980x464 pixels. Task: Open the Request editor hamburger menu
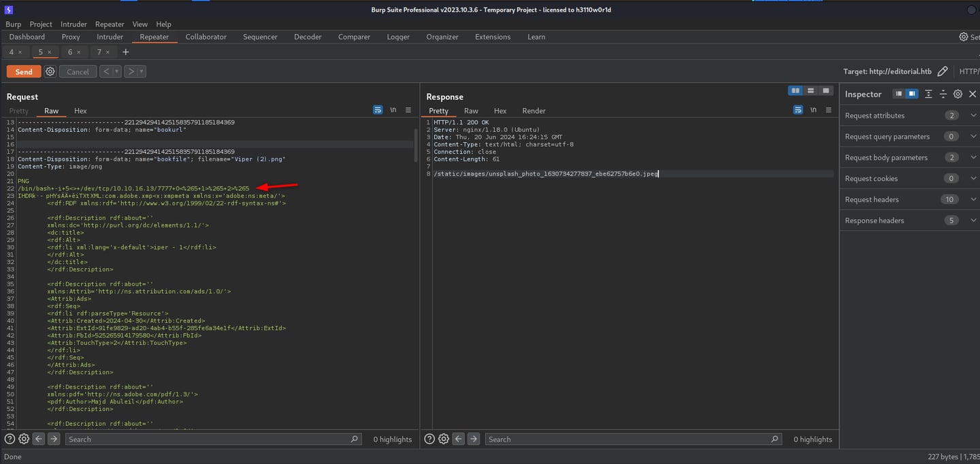408,110
